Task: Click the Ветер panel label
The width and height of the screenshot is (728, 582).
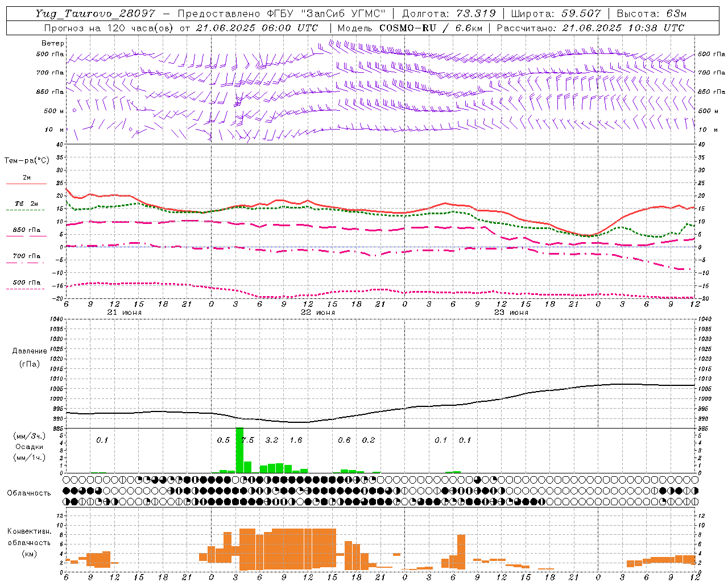Action: [x=52, y=43]
